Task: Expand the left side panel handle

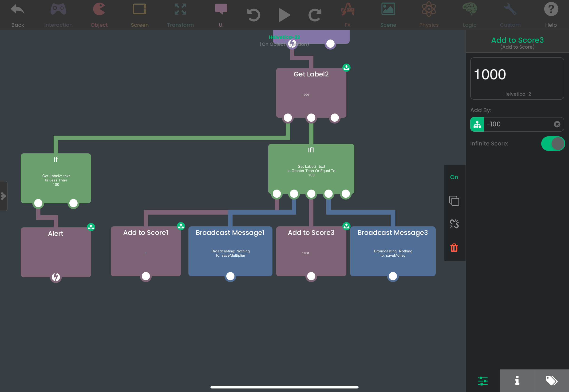Action: pyautogui.click(x=4, y=196)
